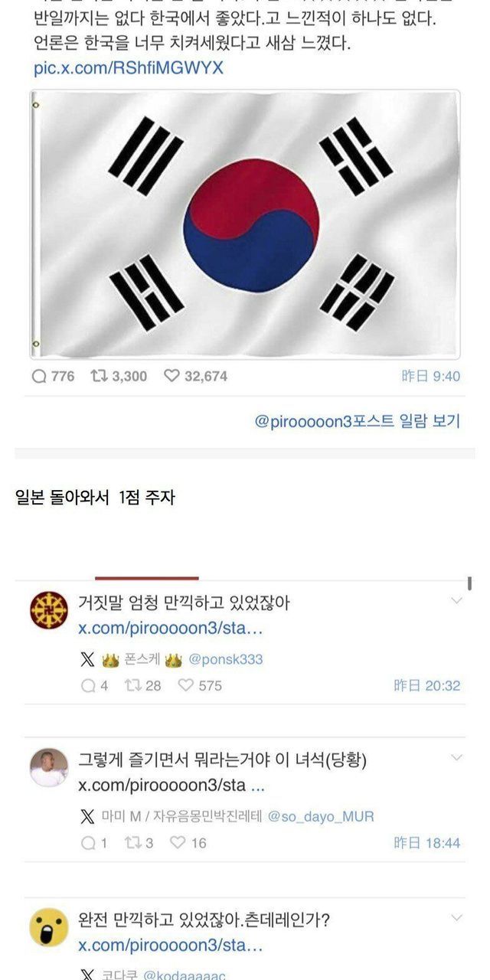Open the pic.x.com/RShfiMGWYX link

129,67
